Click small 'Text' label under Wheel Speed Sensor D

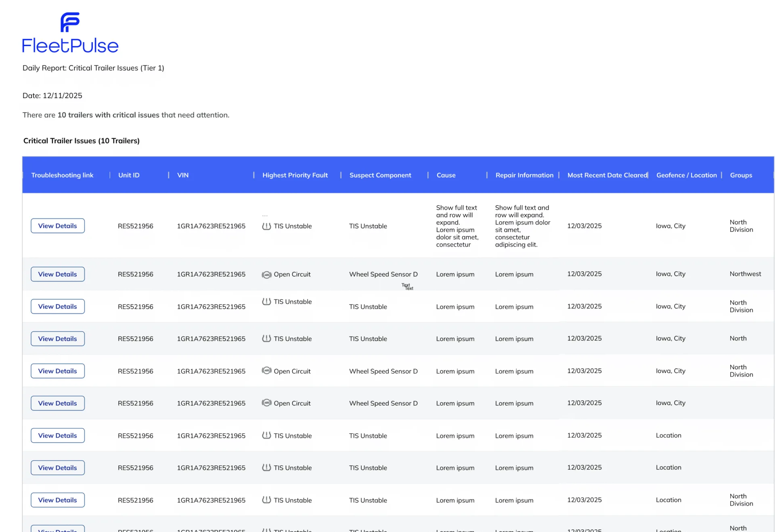click(407, 287)
